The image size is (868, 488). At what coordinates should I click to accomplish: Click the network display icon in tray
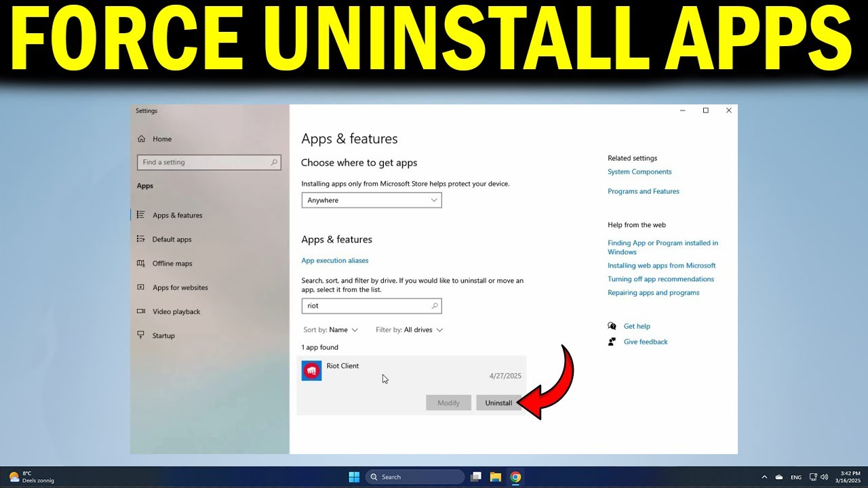click(x=814, y=476)
